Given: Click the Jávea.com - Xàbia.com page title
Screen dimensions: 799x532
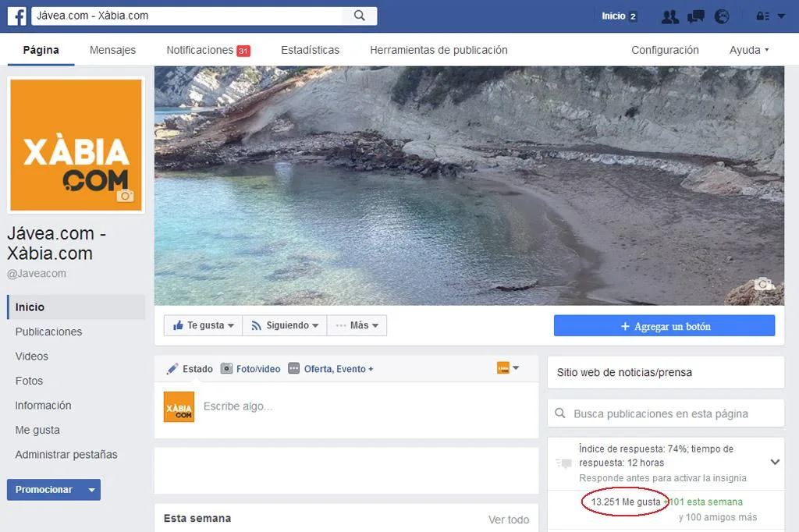Looking at the screenshot, I should pos(56,243).
